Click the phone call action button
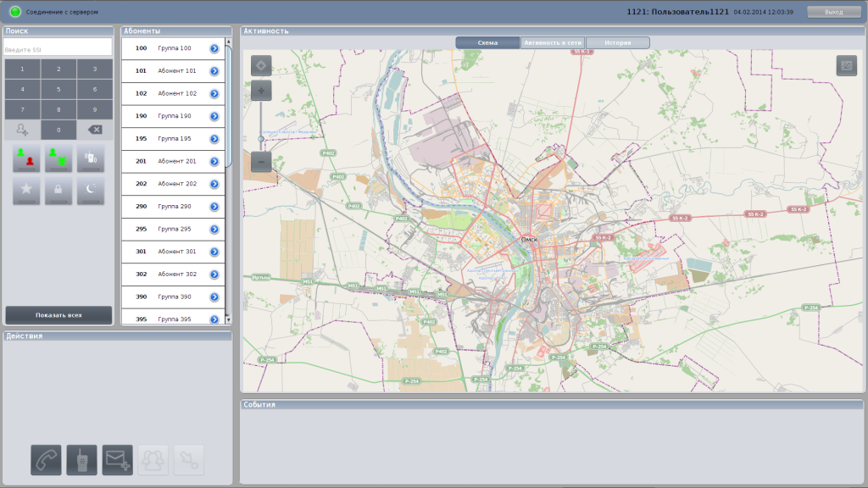 (46, 459)
